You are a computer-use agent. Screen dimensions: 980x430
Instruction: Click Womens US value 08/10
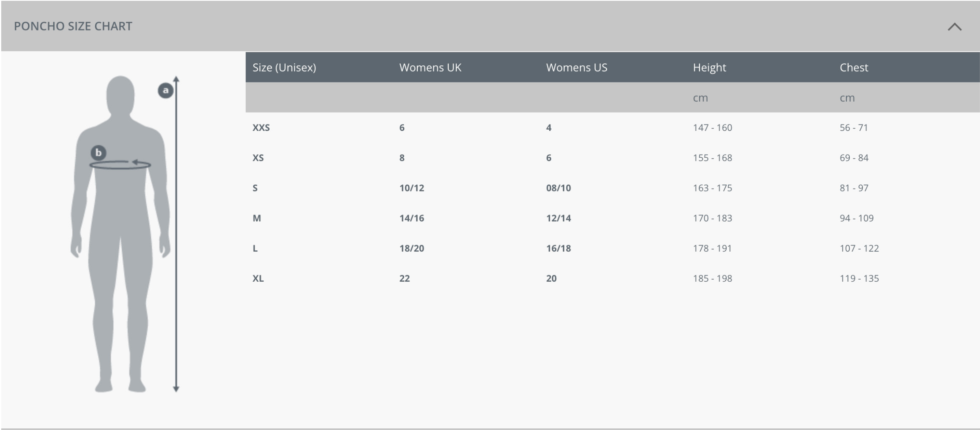[x=559, y=188]
